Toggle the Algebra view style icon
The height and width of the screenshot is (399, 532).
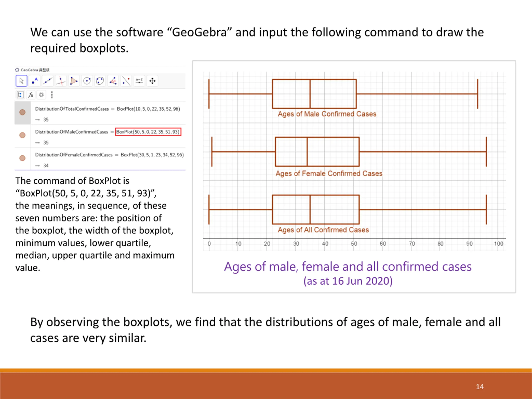[20, 95]
